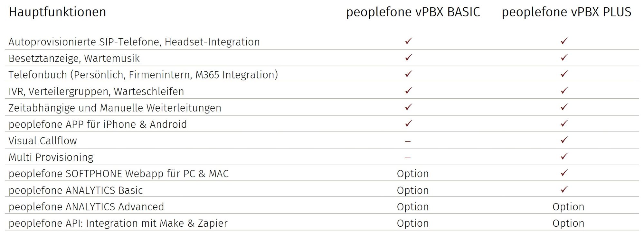Click PLUS Option for ANALYTICS Advanced
Screen dimensions: 644x236
click(568, 207)
